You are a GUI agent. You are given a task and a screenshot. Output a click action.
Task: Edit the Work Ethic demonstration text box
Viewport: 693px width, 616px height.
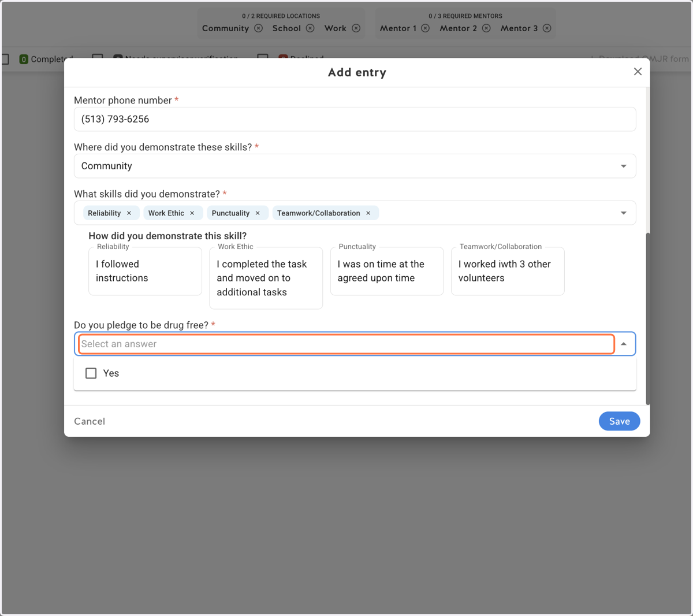tap(266, 278)
